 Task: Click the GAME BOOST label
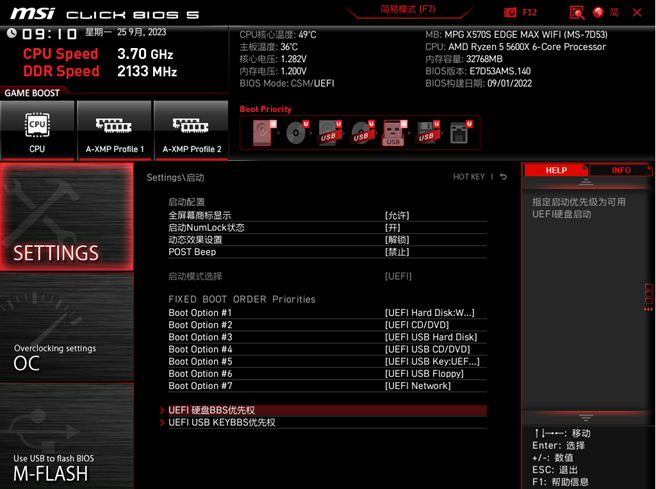click(32, 93)
